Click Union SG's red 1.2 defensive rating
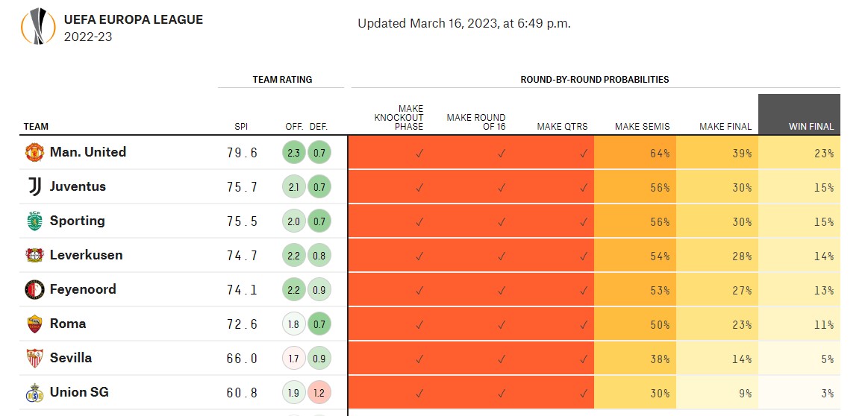868x416 pixels. click(319, 393)
